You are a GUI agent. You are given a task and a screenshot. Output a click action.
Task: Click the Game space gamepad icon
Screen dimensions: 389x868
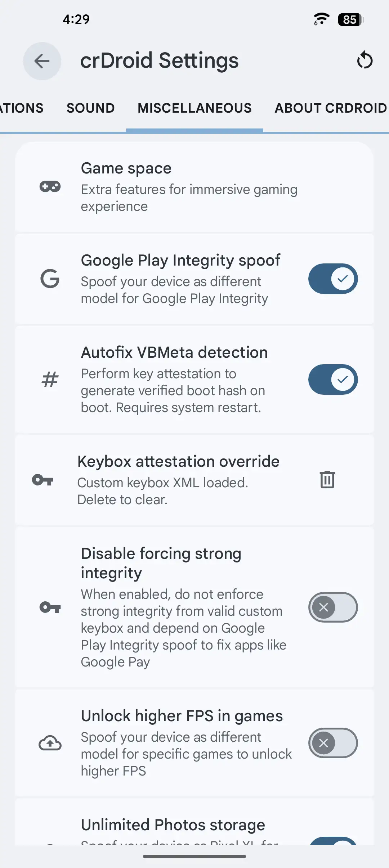pyautogui.click(x=50, y=187)
